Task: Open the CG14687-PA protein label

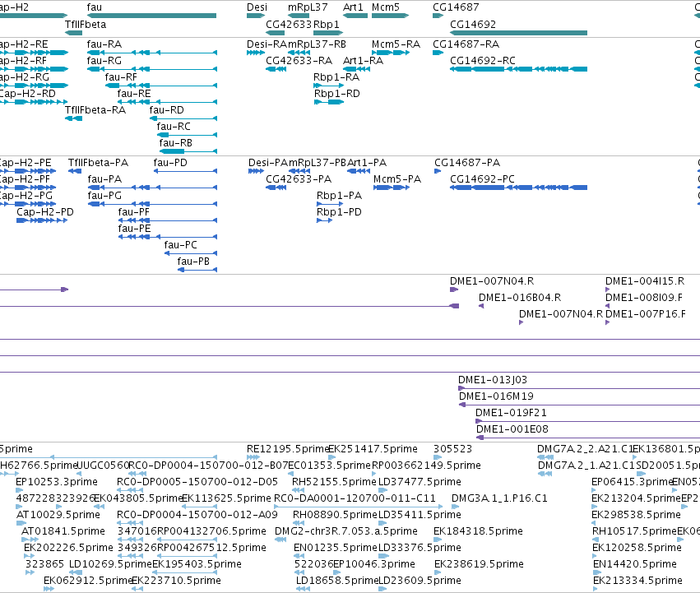Action: pos(467,163)
